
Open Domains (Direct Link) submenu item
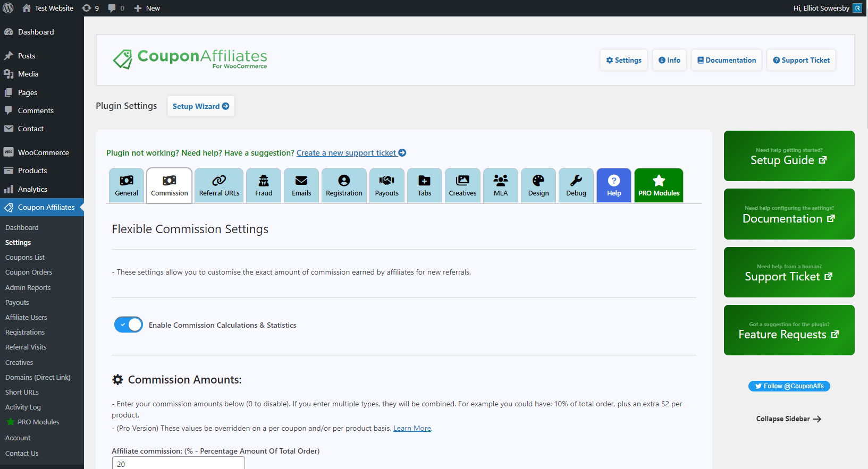pos(38,377)
